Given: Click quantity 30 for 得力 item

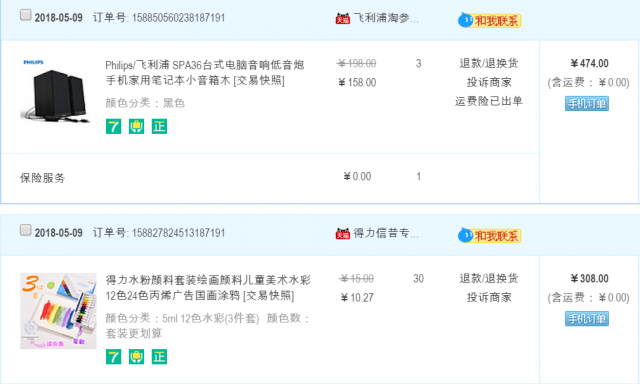Looking at the screenshot, I should pyautogui.click(x=418, y=278).
